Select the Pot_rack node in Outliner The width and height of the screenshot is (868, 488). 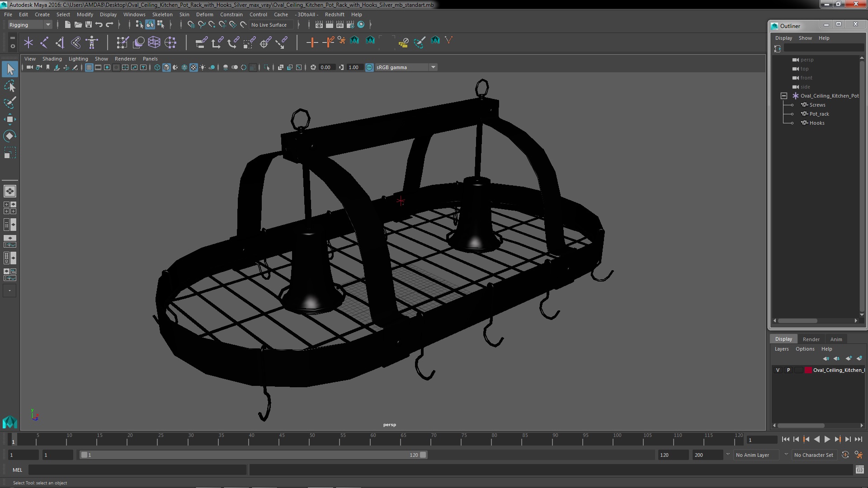coord(819,114)
